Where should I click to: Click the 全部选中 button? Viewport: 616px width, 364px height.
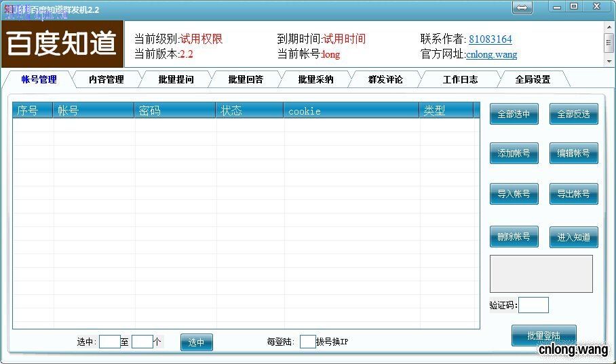514,114
